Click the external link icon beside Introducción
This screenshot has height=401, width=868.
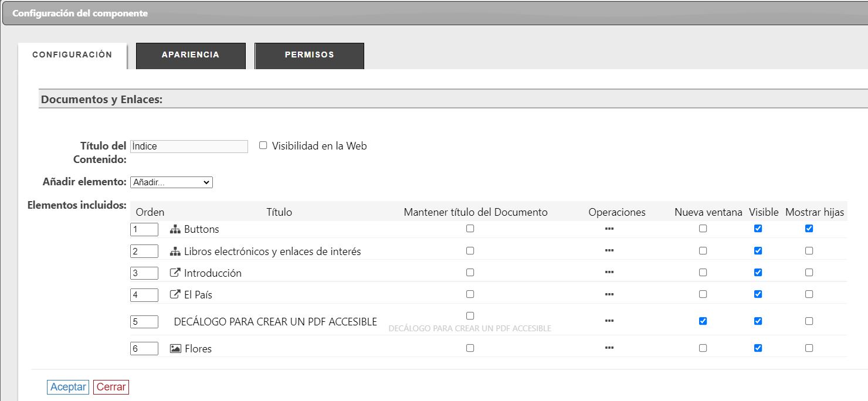point(175,273)
